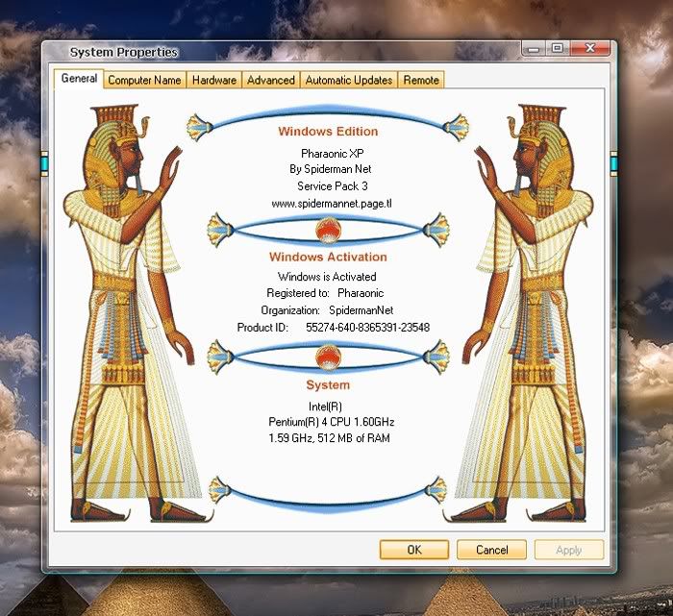Click the Product ID number 55274-640-8365391-23548
Screen dimensions: 673x616
(x=368, y=328)
